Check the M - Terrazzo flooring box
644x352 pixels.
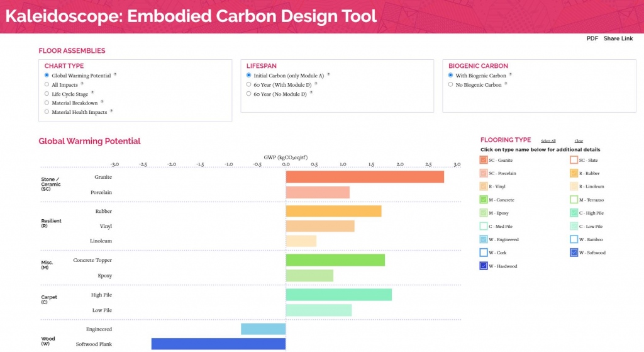[574, 200]
